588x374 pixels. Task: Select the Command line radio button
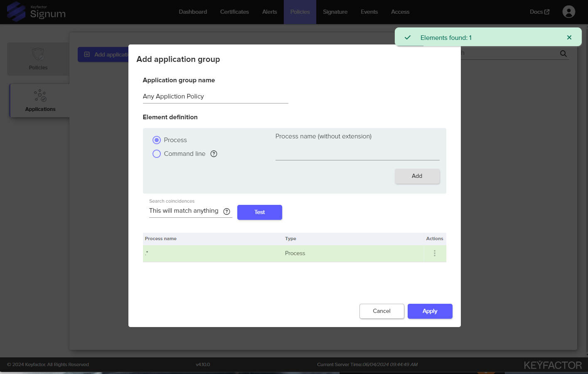[x=157, y=154]
